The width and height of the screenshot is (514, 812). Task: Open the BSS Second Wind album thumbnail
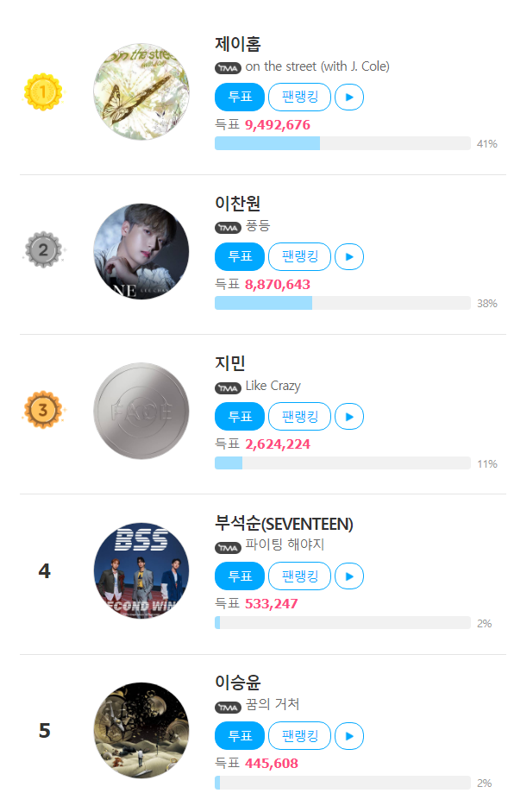[141, 570]
